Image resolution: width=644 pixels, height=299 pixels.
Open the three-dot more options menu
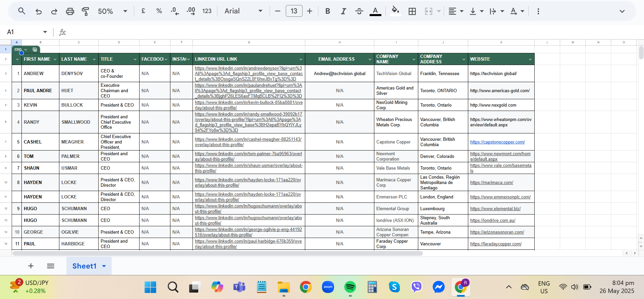click(538, 11)
